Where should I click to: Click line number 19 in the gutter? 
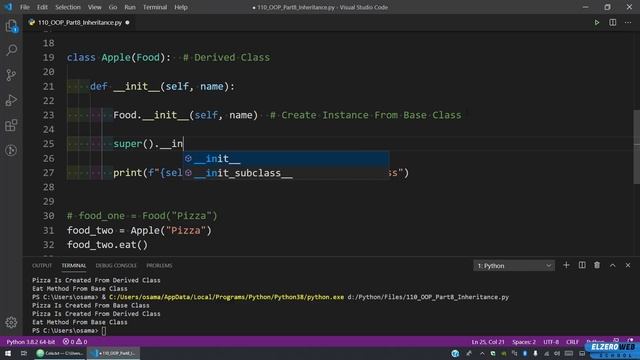point(49,58)
